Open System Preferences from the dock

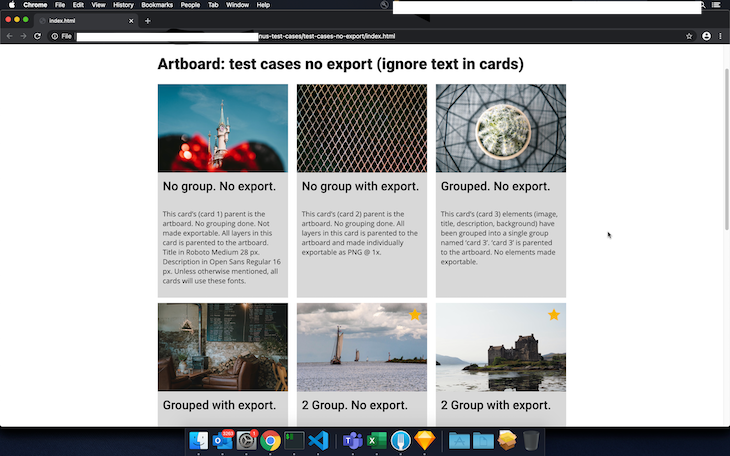click(x=246, y=441)
